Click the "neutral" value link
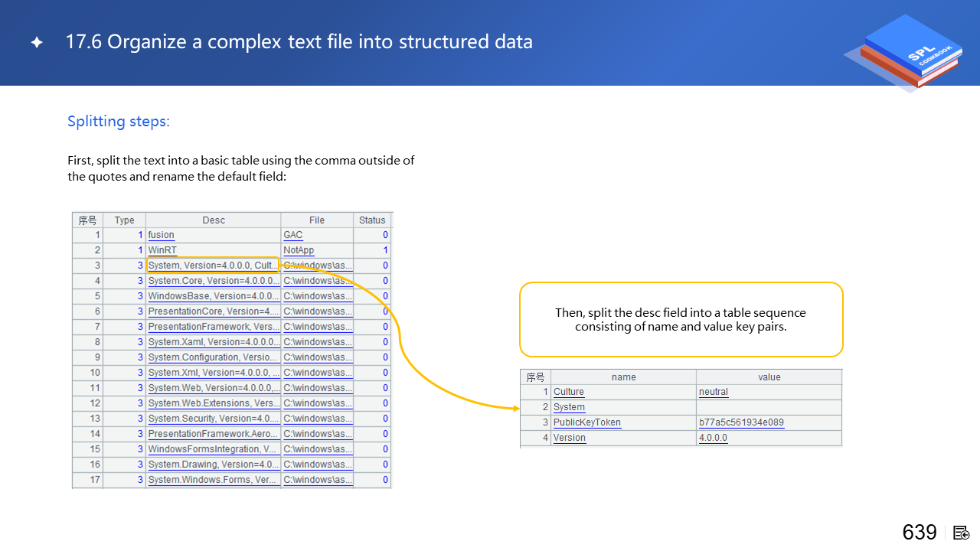 pos(714,392)
